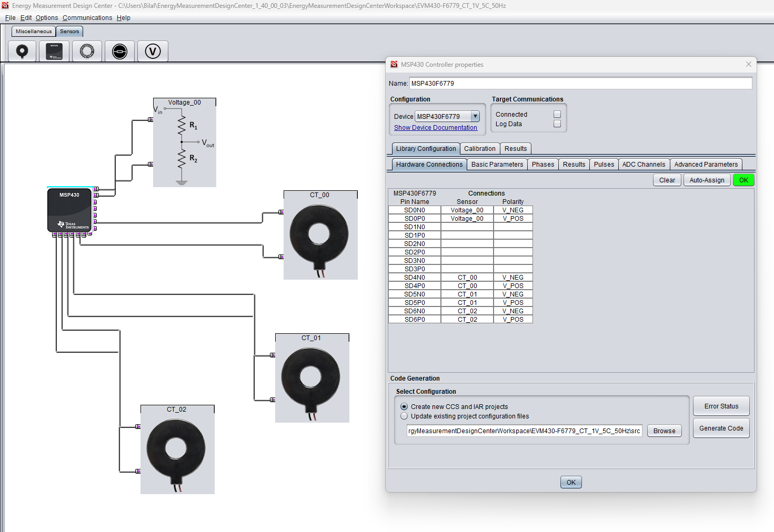Open the Help menu

124,18
